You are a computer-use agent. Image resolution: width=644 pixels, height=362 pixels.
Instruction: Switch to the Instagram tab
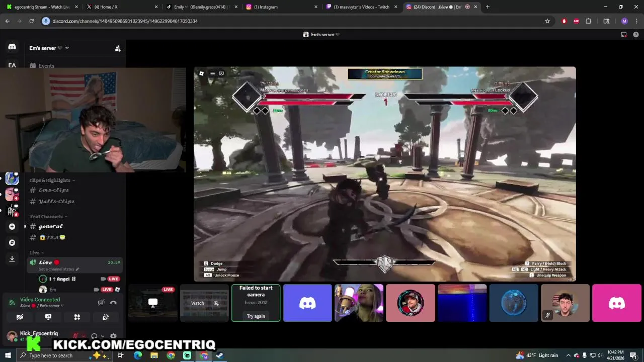281,7
